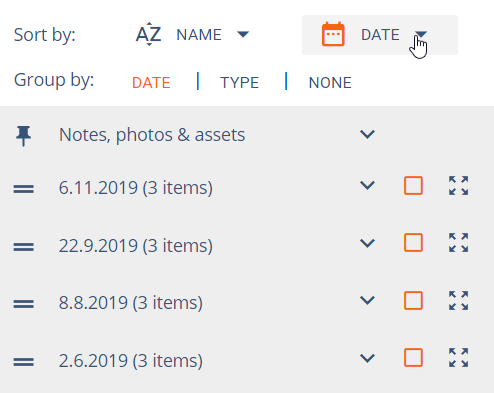The height and width of the screenshot is (393, 494).
Task: Check the 2.6.2019 group checkbox
Action: click(413, 358)
